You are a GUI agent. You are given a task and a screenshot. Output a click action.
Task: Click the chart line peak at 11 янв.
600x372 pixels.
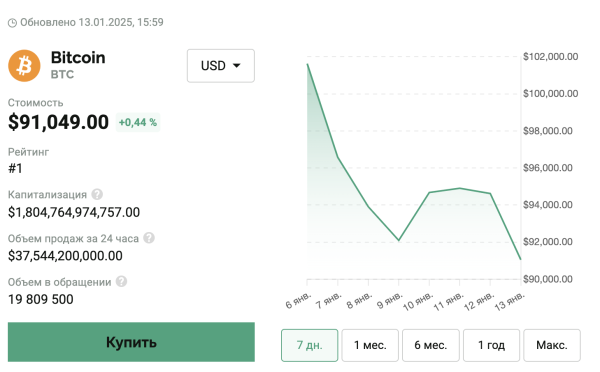[460, 188]
